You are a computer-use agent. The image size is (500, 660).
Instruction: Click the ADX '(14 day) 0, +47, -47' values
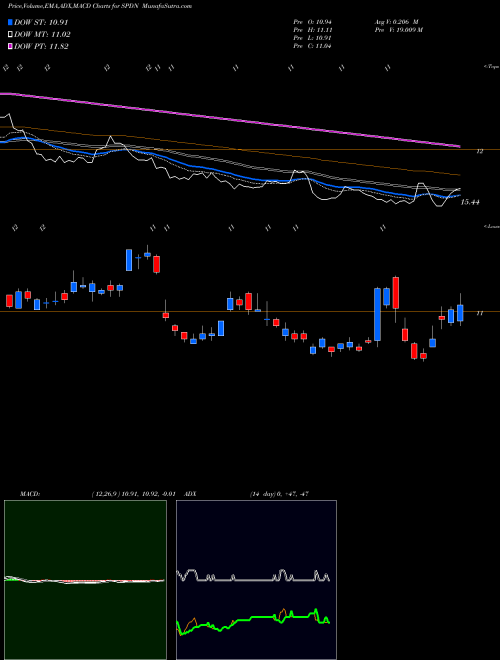(279, 494)
